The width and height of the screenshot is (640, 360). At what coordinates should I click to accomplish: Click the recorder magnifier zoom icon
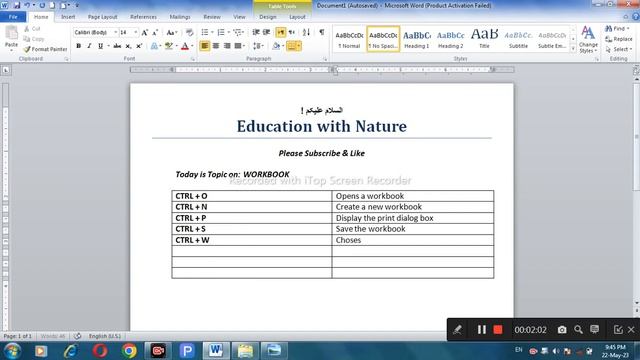click(578, 329)
